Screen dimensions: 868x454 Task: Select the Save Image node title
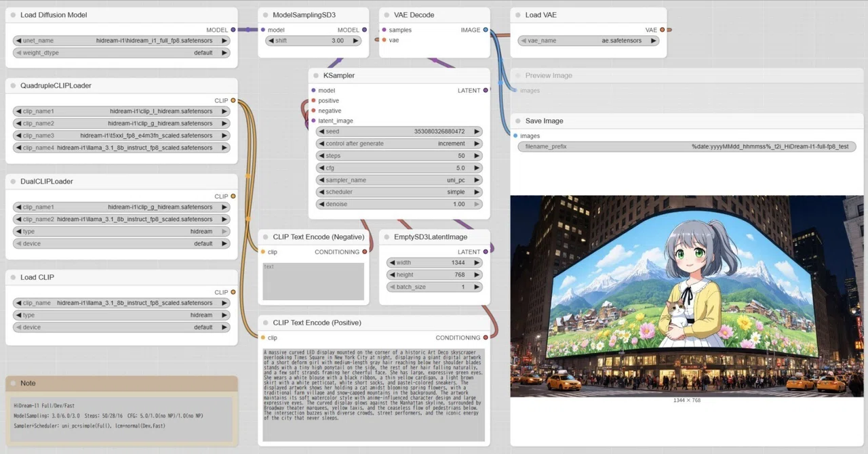coord(545,121)
